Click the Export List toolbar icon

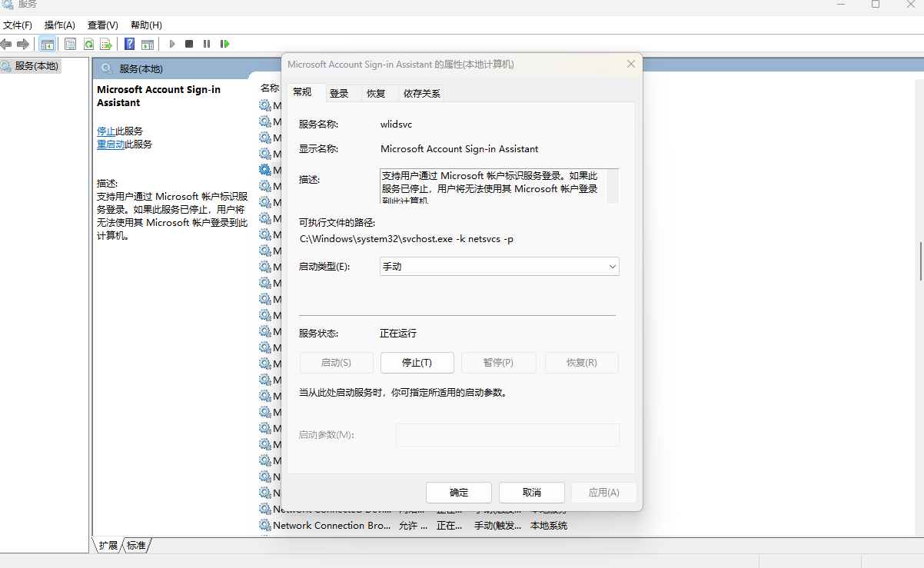106,44
